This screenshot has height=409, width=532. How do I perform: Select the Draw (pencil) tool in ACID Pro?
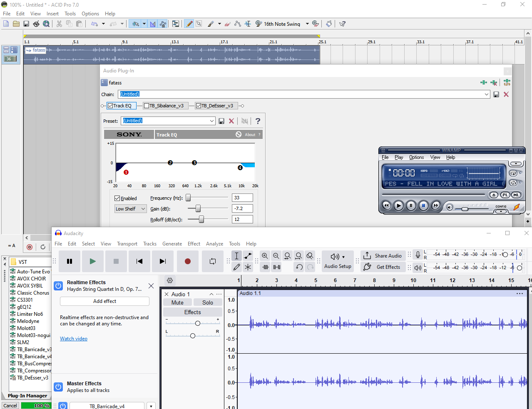[189, 24]
